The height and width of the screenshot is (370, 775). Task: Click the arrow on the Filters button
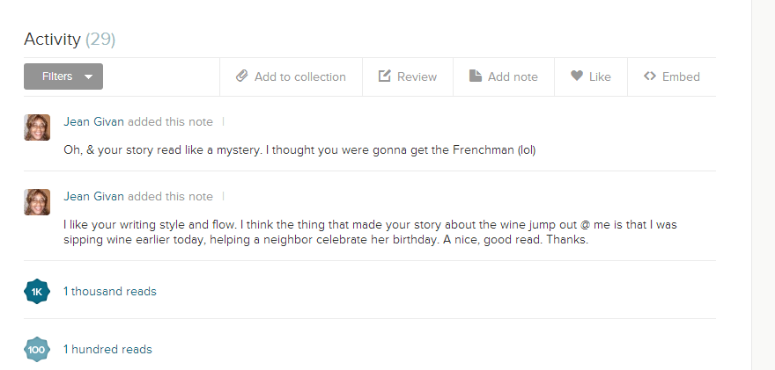[x=88, y=77]
